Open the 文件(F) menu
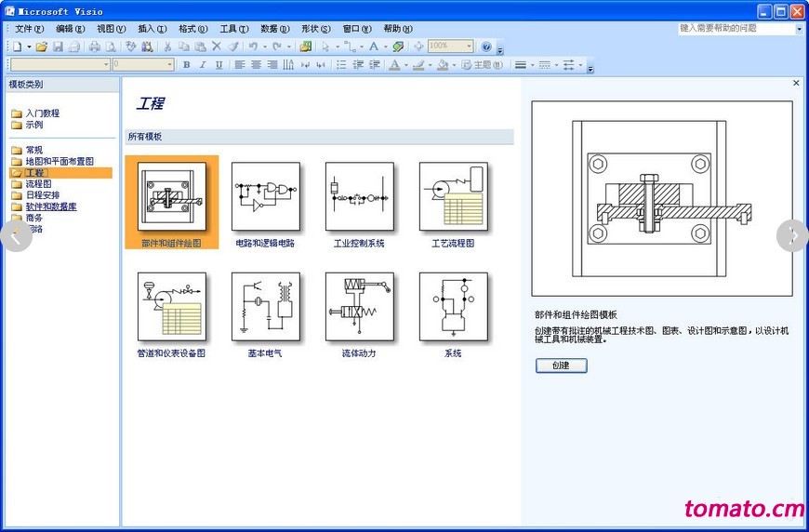809x532 pixels. (30, 29)
